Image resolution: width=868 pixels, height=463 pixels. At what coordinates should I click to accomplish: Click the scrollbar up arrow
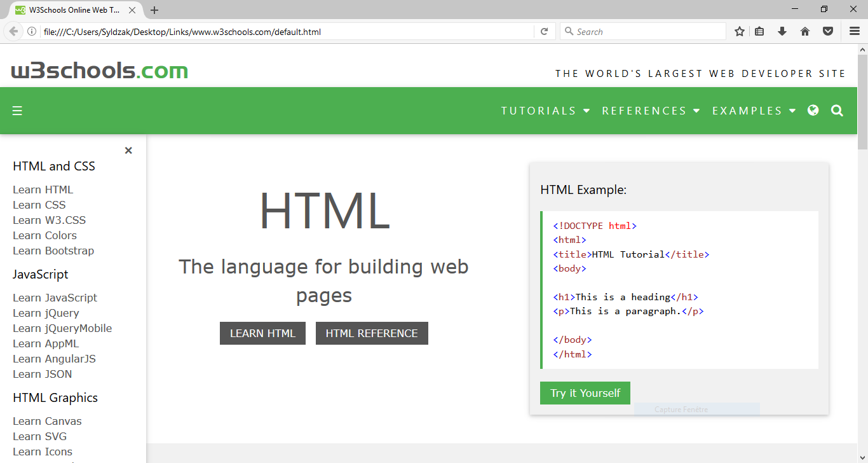(862, 50)
